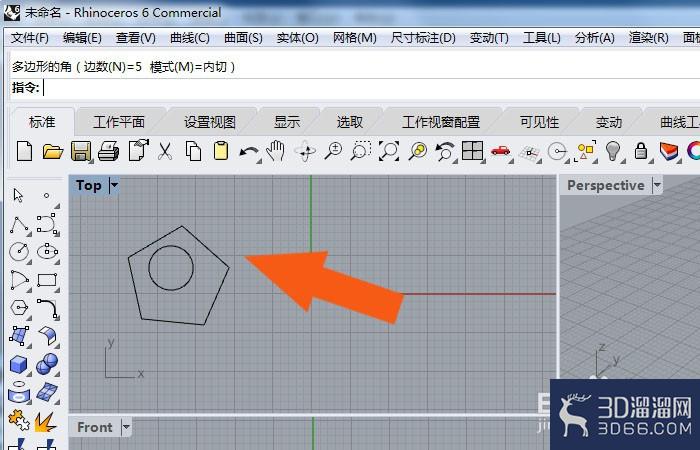
Task: Switch to the 显示 tab
Action: click(x=287, y=122)
